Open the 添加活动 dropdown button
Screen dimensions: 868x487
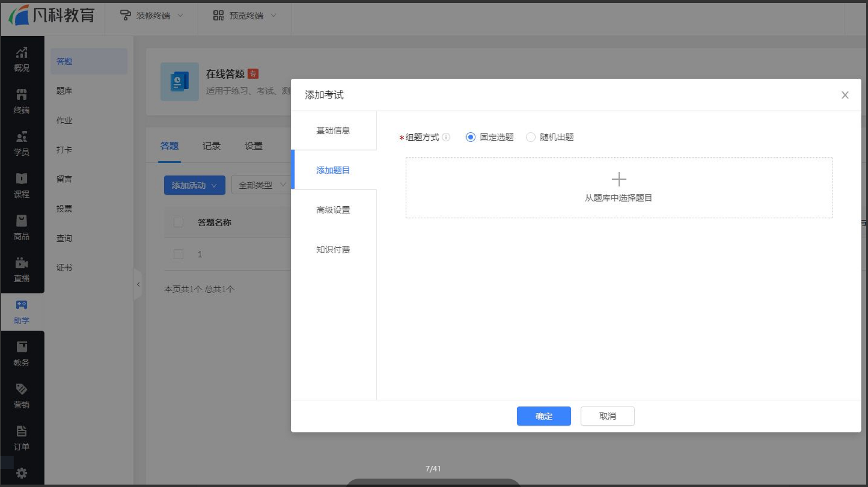coord(195,185)
